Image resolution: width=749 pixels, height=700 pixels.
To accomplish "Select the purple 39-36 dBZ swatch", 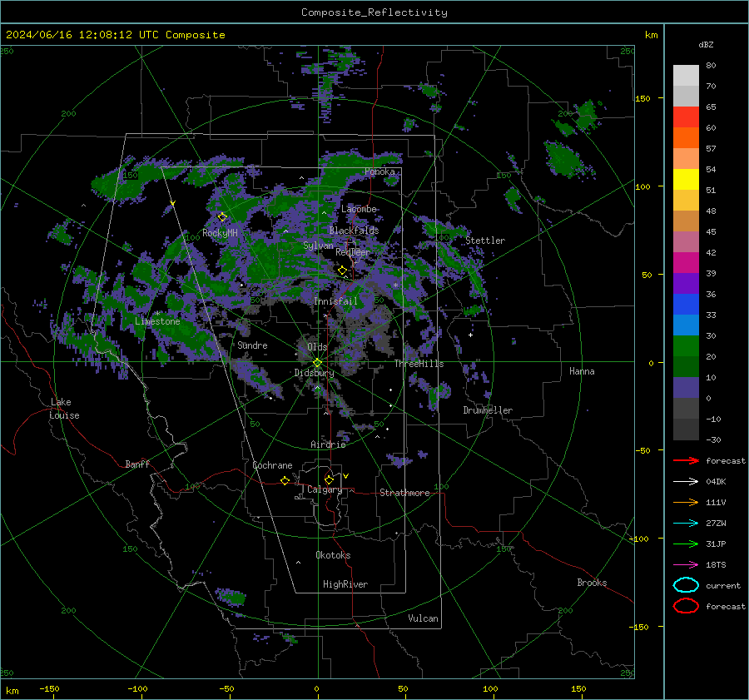I will coord(686,284).
